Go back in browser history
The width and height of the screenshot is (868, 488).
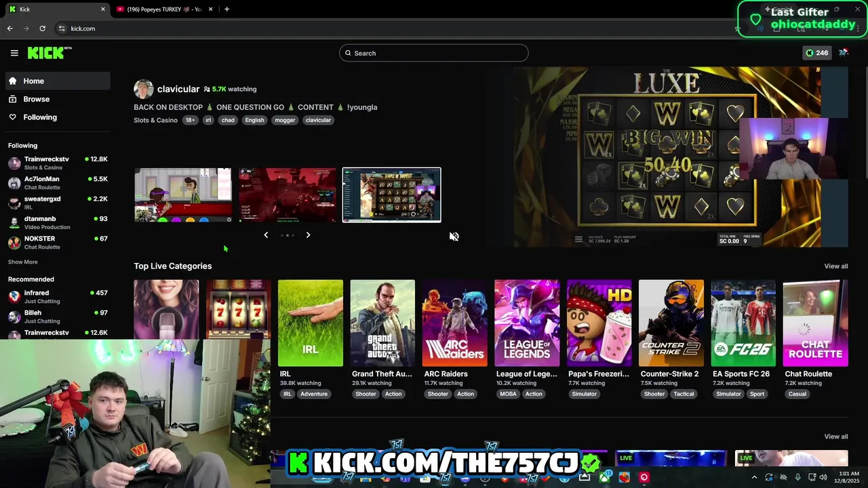[x=9, y=28]
